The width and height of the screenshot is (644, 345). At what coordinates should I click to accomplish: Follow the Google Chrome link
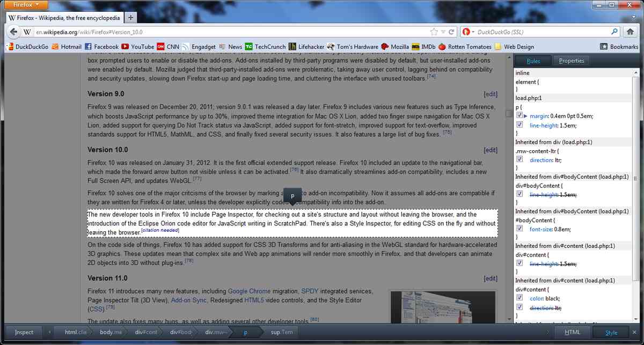[x=249, y=291]
